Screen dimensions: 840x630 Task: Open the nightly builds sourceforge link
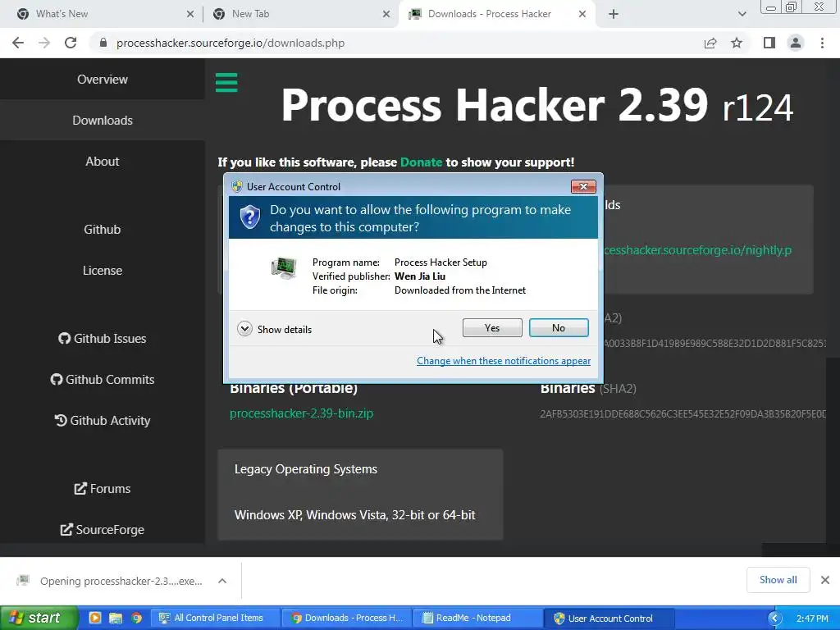697,250
